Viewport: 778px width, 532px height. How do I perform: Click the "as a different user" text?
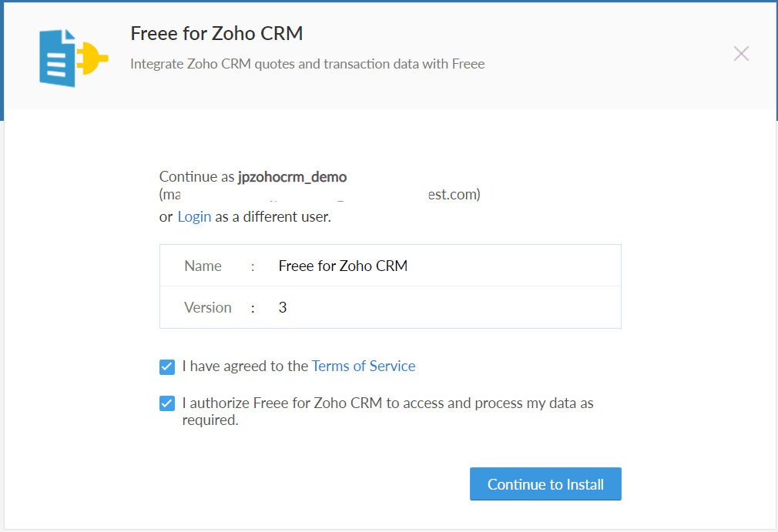pyautogui.click(x=273, y=216)
